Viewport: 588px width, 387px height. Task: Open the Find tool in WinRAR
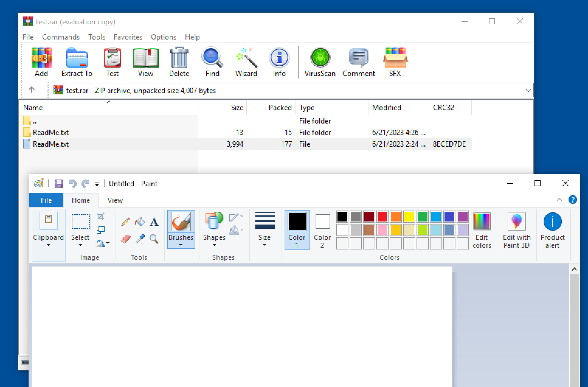(x=212, y=62)
